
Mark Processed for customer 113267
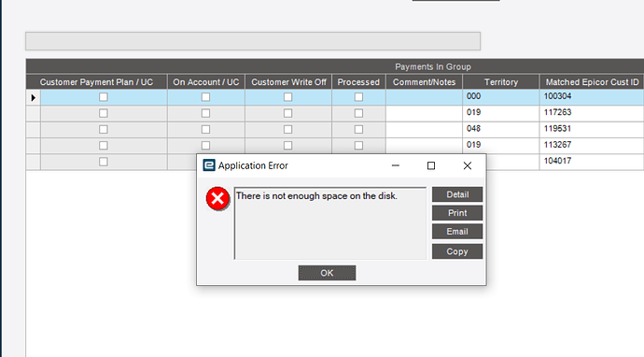pyautogui.click(x=358, y=146)
